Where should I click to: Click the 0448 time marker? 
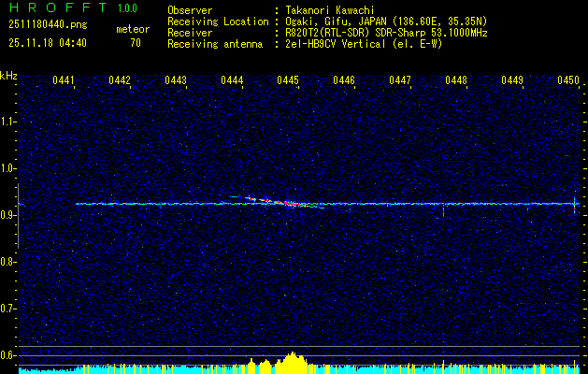(x=456, y=81)
